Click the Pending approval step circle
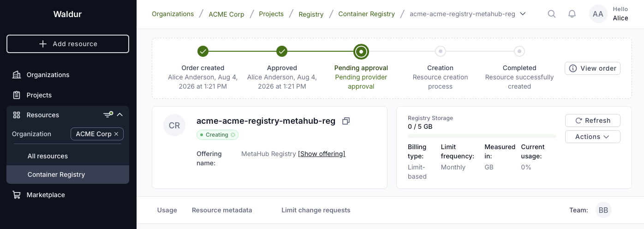The width and height of the screenshot is (644, 229). point(361,51)
